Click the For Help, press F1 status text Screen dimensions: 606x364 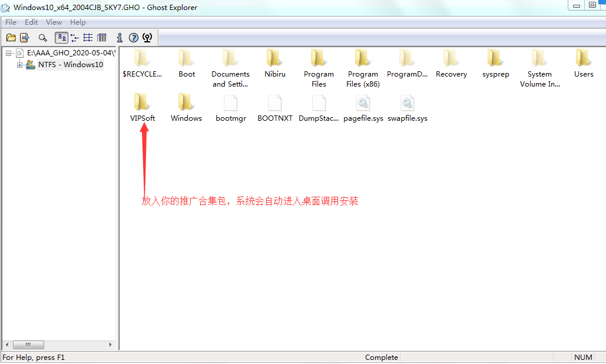34,358
